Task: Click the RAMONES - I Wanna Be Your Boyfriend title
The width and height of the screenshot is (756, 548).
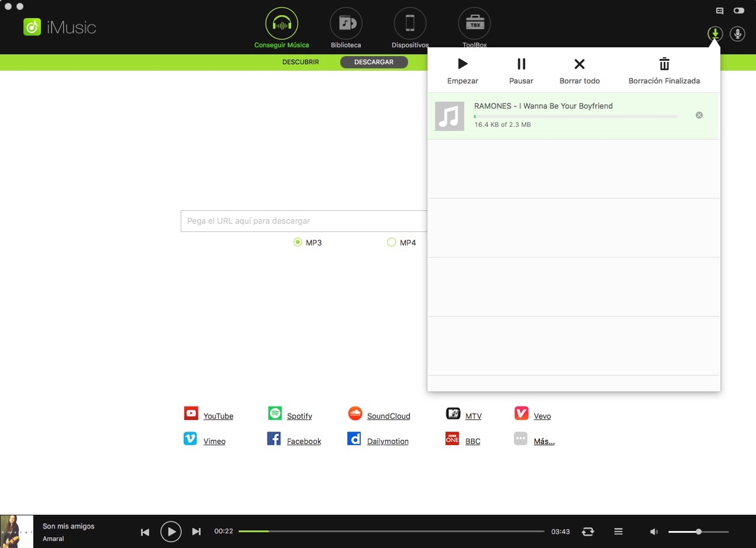Action: 543,106
